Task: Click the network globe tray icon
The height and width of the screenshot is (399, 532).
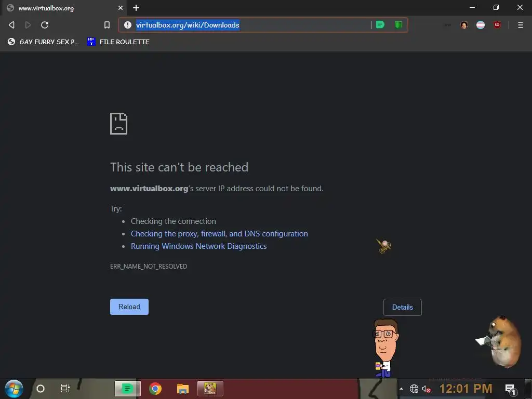Action: [414, 389]
